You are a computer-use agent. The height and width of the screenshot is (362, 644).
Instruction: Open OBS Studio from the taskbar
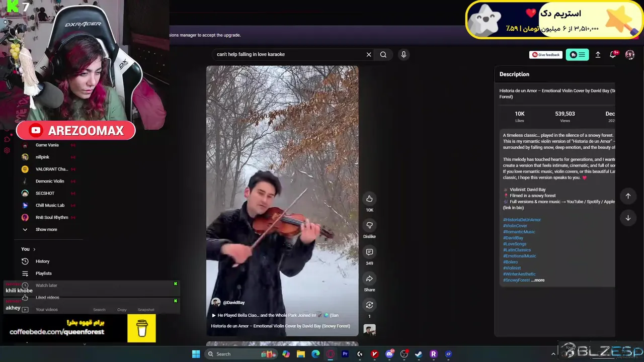(x=404, y=354)
